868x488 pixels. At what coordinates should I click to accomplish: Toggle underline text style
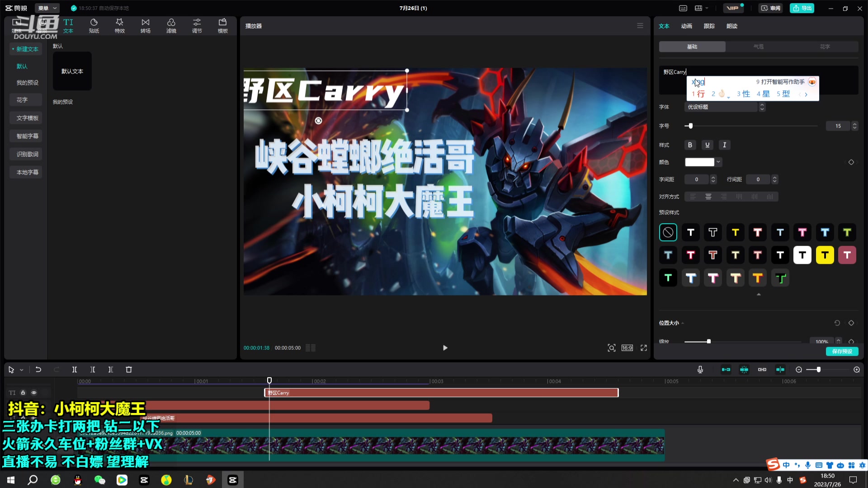tap(708, 145)
